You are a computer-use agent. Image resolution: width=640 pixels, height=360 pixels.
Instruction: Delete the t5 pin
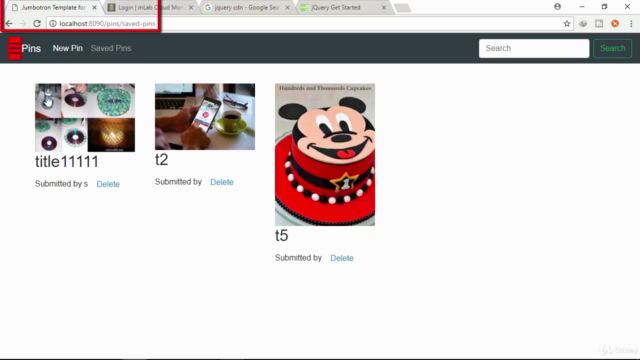pyautogui.click(x=342, y=258)
